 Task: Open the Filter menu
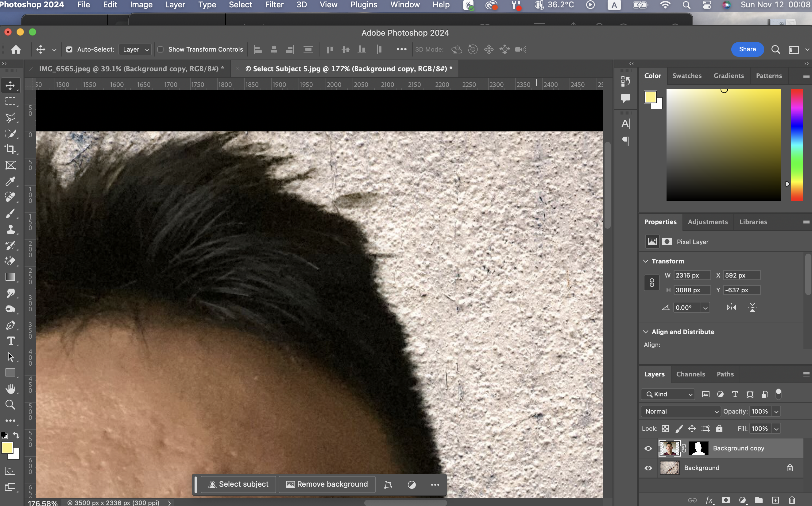[274, 5]
